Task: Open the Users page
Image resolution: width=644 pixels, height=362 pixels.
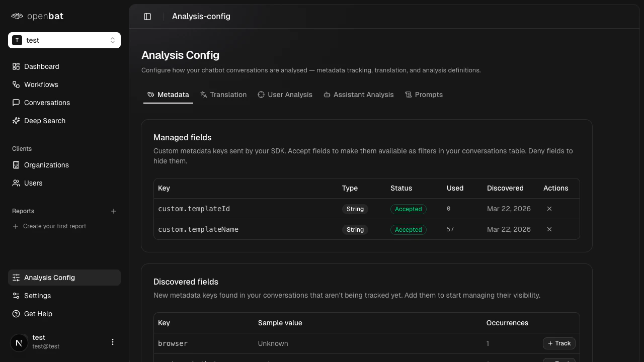Action: 33,183
